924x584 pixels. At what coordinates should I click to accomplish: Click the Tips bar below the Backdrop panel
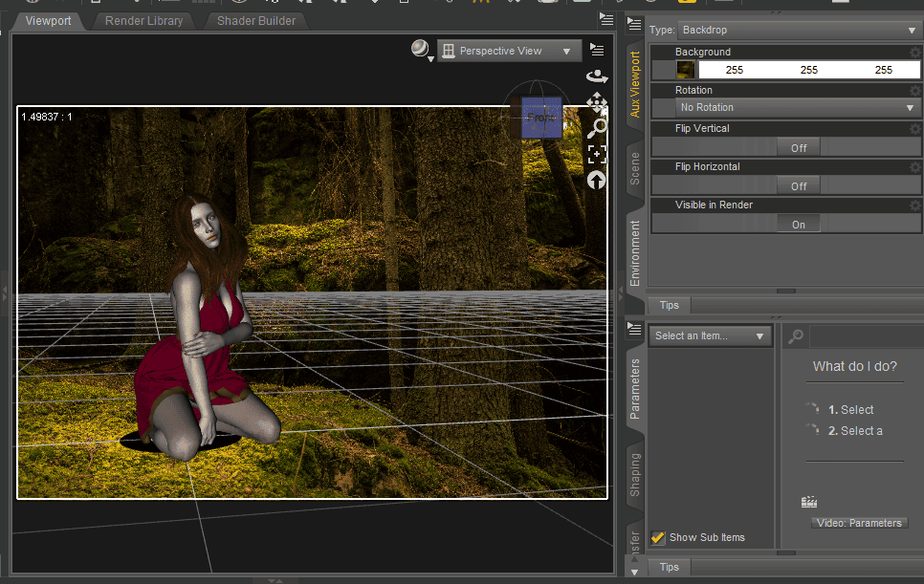(669, 305)
